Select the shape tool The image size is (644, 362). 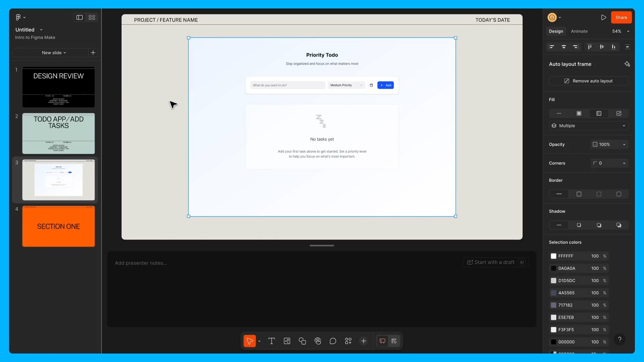click(x=302, y=341)
